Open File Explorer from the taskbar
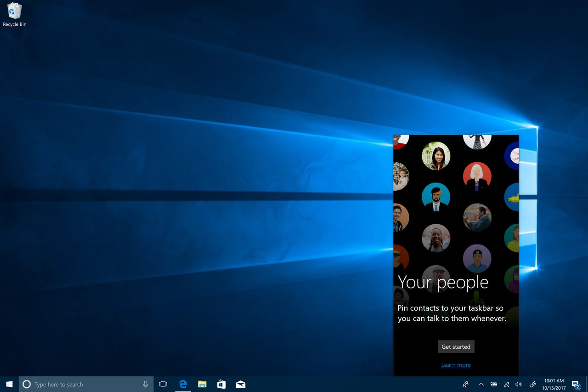Screen dimensions: 588x392 pyautogui.click(x=202, y=384)
